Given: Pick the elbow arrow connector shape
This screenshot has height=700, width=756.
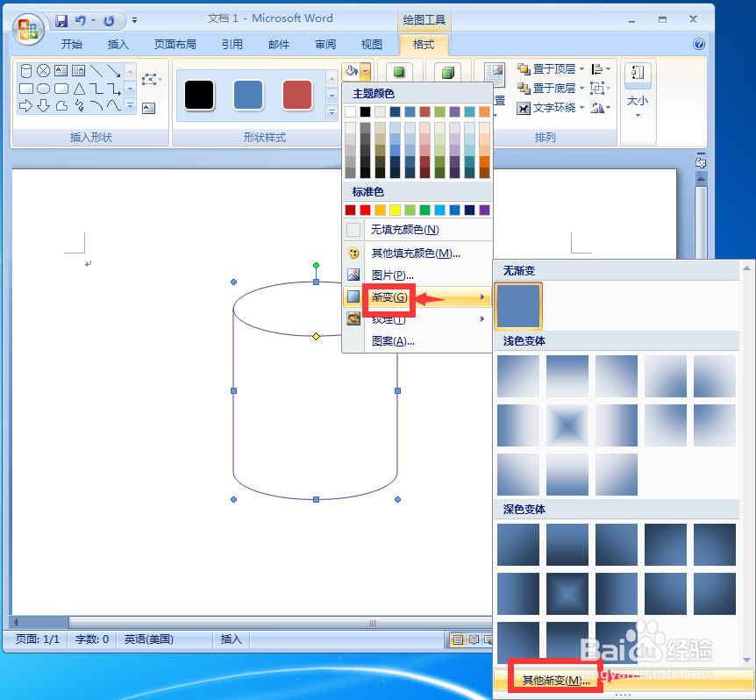Looking at the screenshot, I should [114, 89].
